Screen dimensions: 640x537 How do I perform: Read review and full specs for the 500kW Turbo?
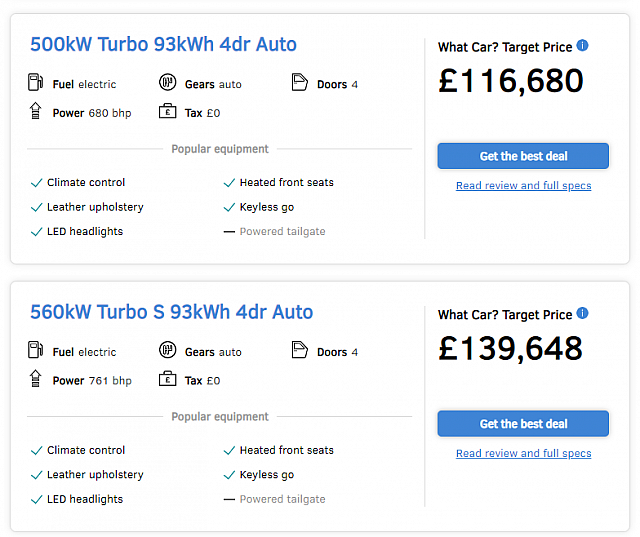[524, 186]
